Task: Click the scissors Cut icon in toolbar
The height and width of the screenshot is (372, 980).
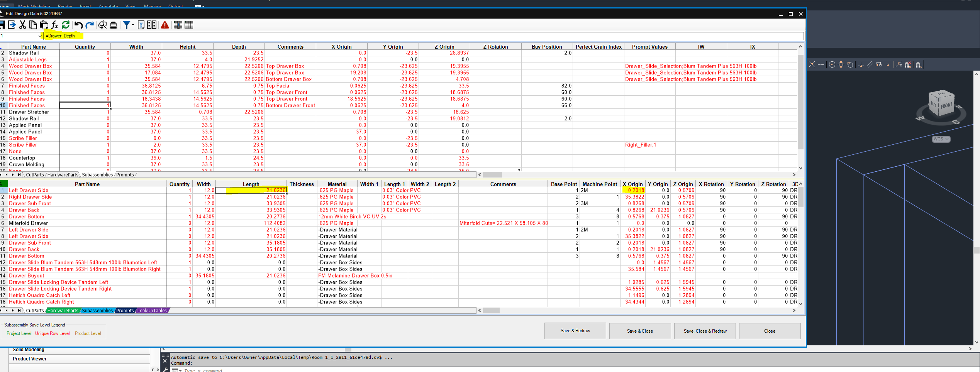Action: (x=23, y=25)
